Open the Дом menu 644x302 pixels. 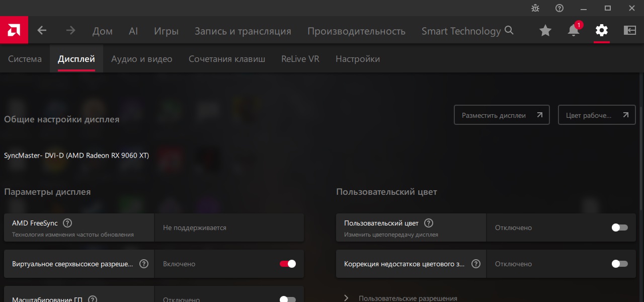103,31
